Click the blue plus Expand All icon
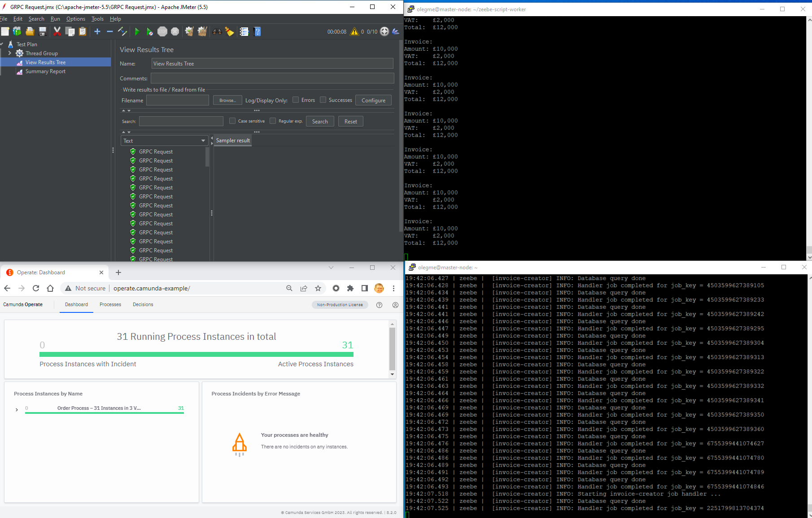This screenshot has width=812, height=518. (x=97, y=31)
